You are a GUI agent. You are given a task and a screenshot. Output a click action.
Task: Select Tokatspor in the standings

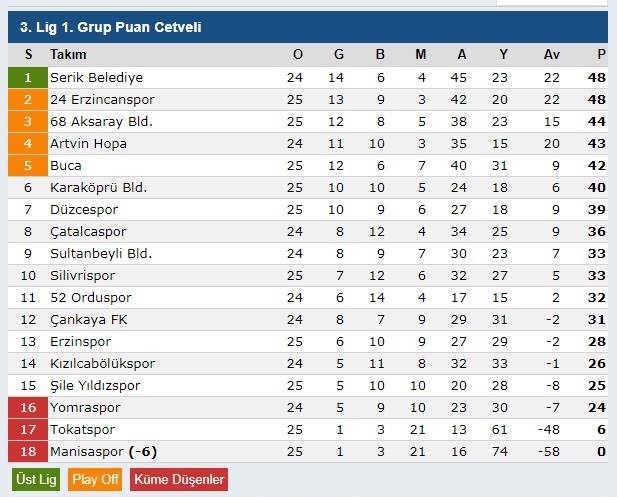(83, 429)
